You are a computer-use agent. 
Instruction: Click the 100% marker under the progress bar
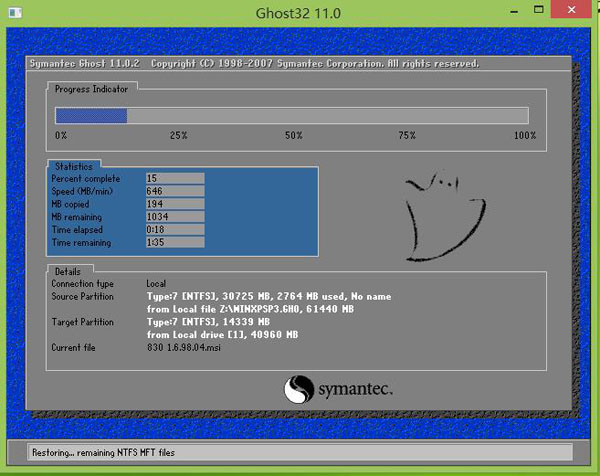point(524,135)
